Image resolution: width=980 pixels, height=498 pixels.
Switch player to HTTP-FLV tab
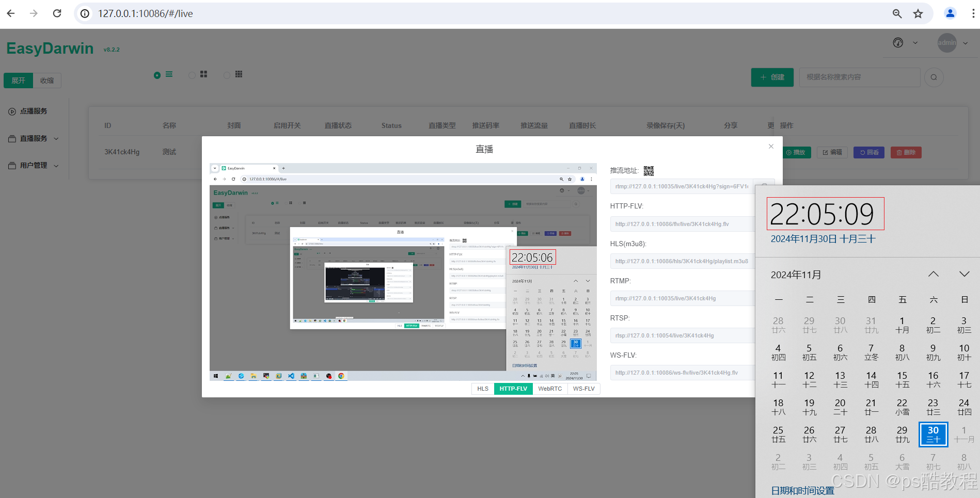tap(513, 389)
